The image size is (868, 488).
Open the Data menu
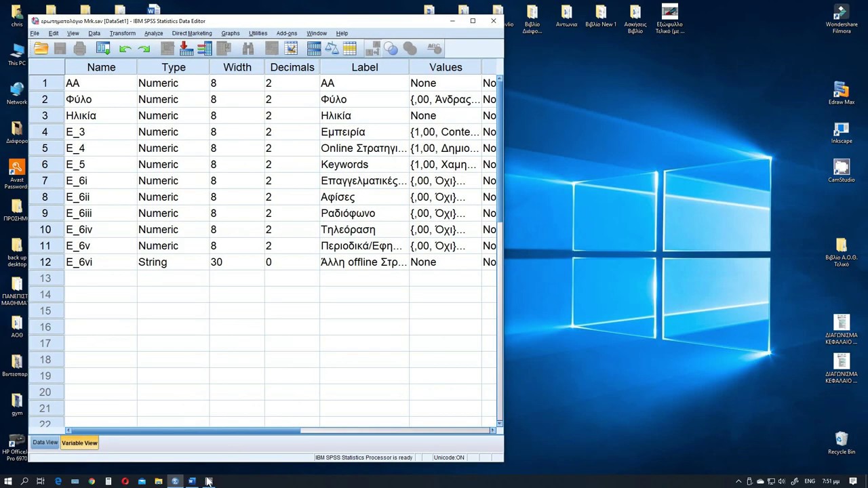94,33
